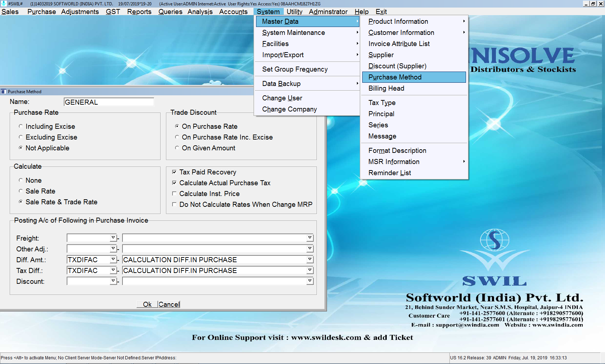This screenshot has width=605, height=364.
Task: Expand MSR Information submenu
Action: pyautogui.click(x=414, y=162)
